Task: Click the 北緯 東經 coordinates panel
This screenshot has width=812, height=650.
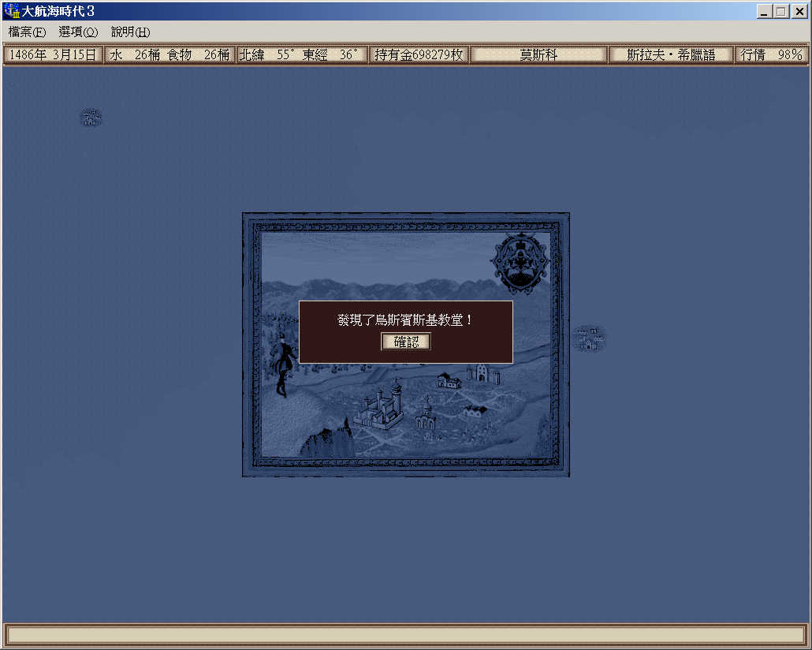Action: pos(302,55)
